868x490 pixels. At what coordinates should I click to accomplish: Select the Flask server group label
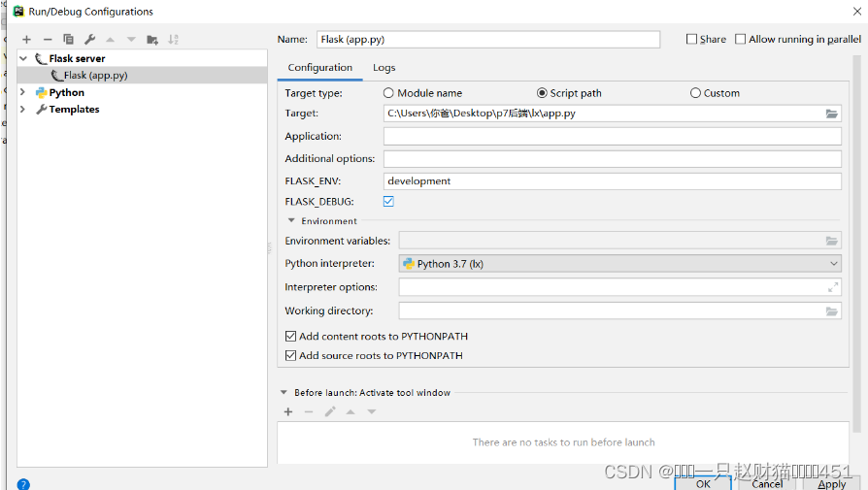pyautogui.click(x=77, y=58)
